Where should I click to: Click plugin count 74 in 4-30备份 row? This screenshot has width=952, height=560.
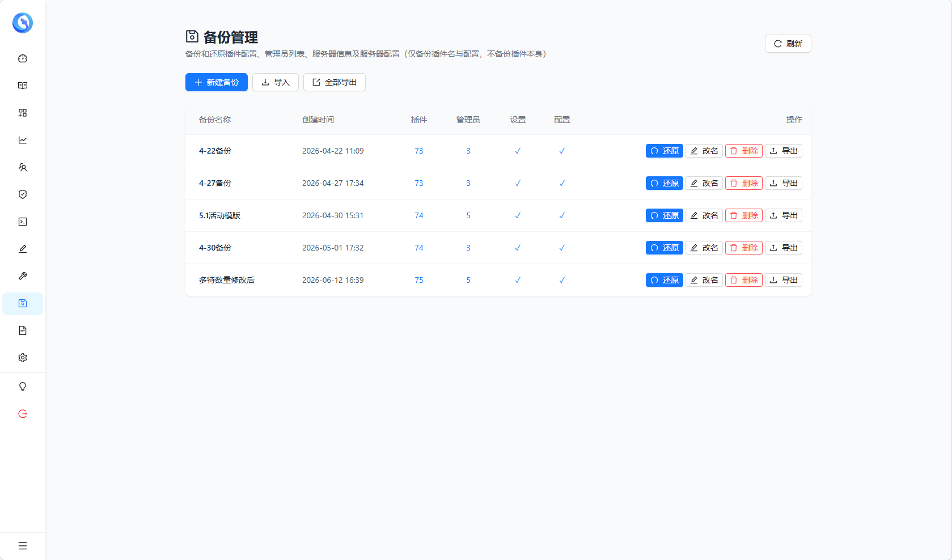tap(419, 248)
